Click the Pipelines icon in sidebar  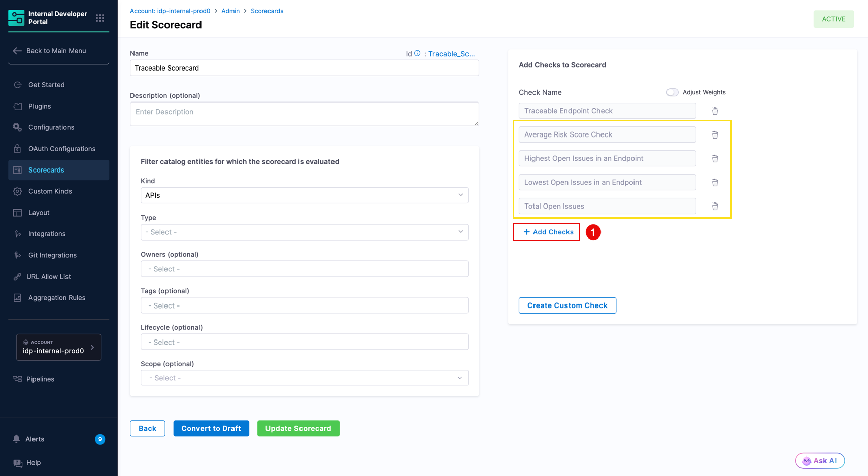[18, 379]
